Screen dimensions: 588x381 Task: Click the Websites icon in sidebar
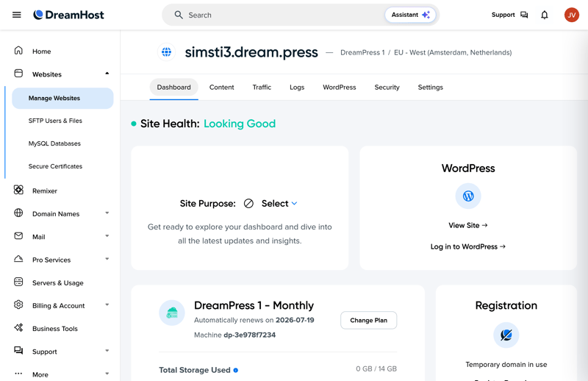pyautogui.click(x=18, y=74)
